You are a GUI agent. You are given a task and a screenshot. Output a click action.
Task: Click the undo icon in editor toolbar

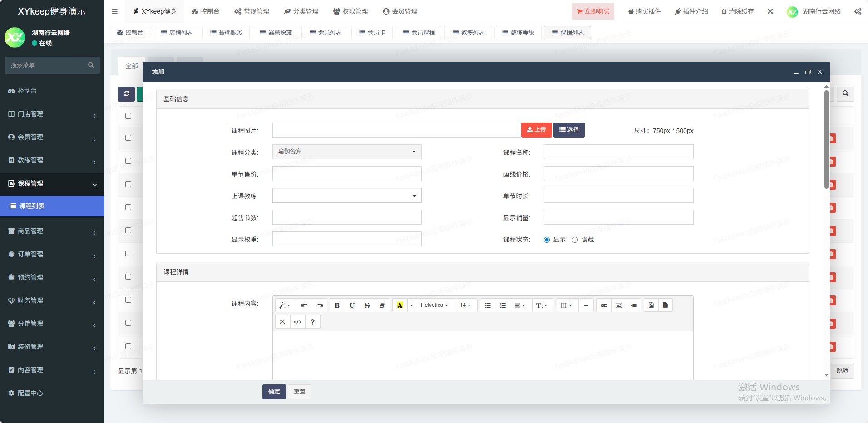tap(304, 305)
